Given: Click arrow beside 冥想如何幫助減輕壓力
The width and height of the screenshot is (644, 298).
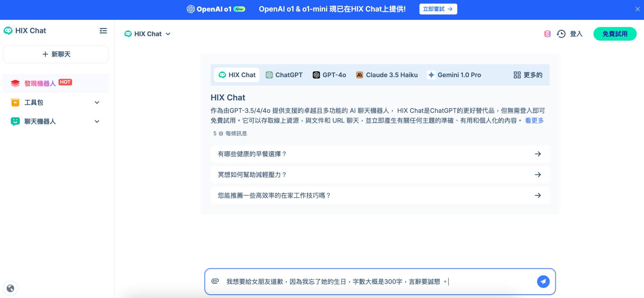Looking at the screenshot, I should (x=538, y=175).
